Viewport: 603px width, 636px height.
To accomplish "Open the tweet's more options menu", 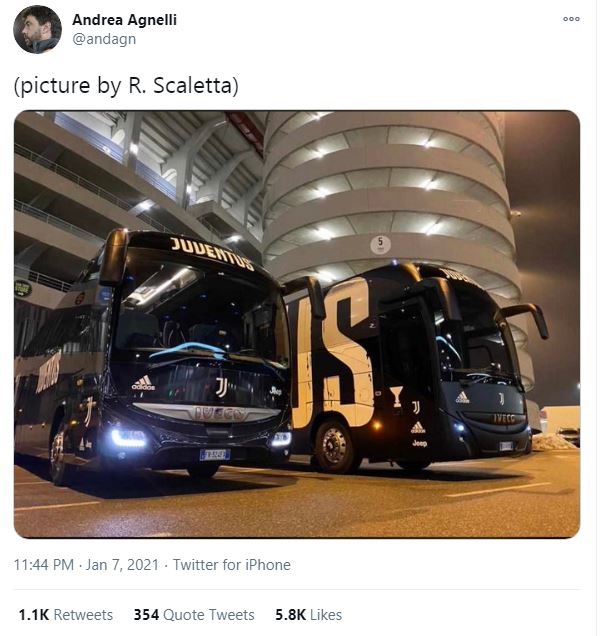I will 571,19.
